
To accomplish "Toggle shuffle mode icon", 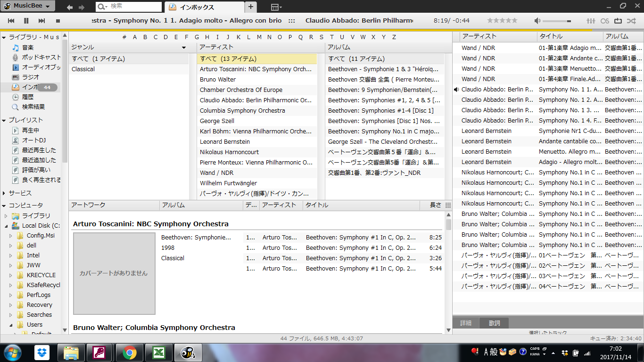I will coord(631,21).
